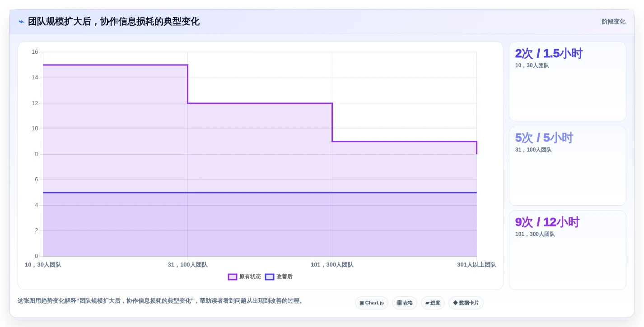Click the 阶段变化 label in header
644x327 pixels.
tap(613, 22)
